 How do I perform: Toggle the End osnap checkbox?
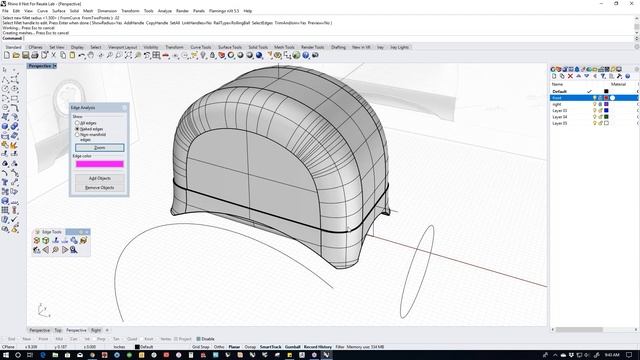pos(4,339)
